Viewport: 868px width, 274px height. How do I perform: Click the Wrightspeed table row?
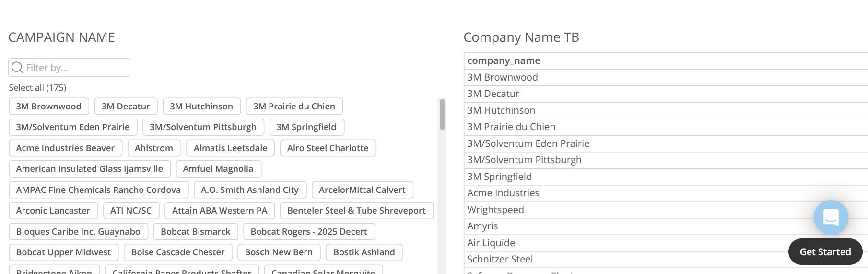(x=666, y=210)
